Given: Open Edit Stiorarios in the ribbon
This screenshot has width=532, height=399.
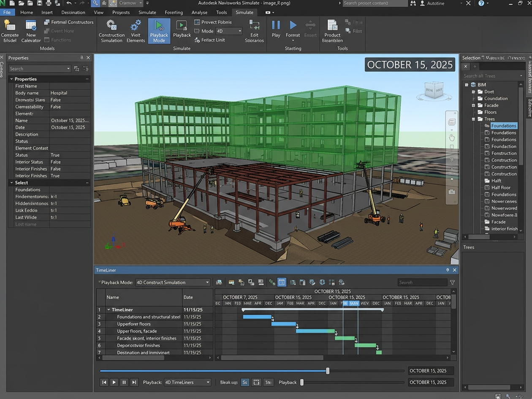Looking at the screenshot, I should click(254, 31).
